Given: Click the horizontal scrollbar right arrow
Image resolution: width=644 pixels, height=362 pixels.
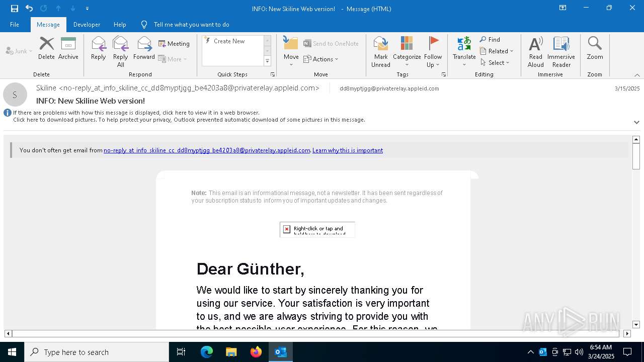Looking at the screenshot, I should [x=627, y=333].
